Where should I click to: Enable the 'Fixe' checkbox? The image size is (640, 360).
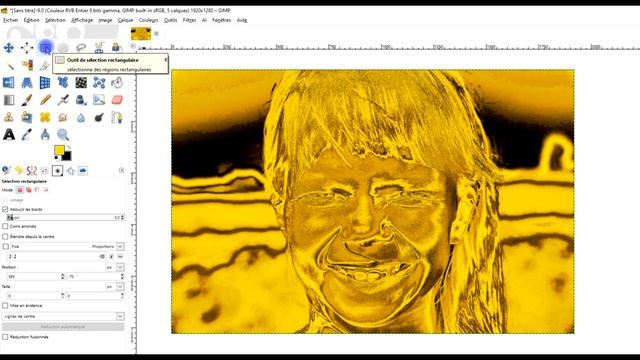point(6,247)
